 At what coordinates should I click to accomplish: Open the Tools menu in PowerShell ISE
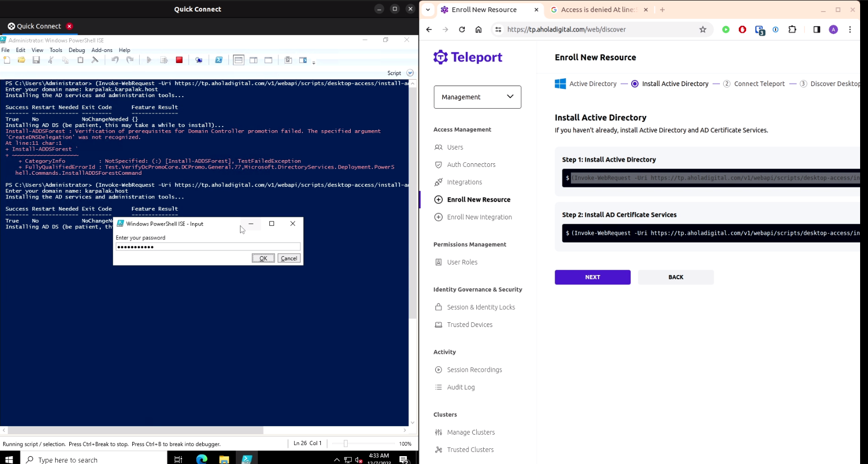[x=56, y=50]
